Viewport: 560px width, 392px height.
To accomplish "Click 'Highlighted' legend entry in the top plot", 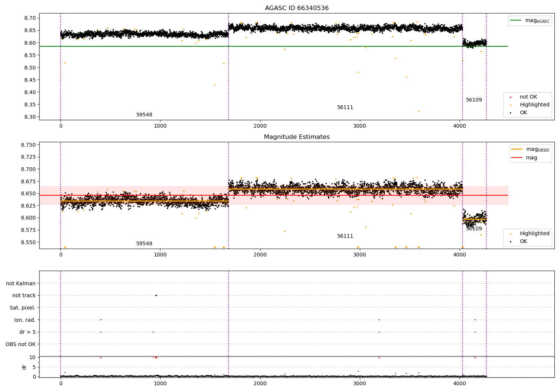I will click(x=529, y=105).
